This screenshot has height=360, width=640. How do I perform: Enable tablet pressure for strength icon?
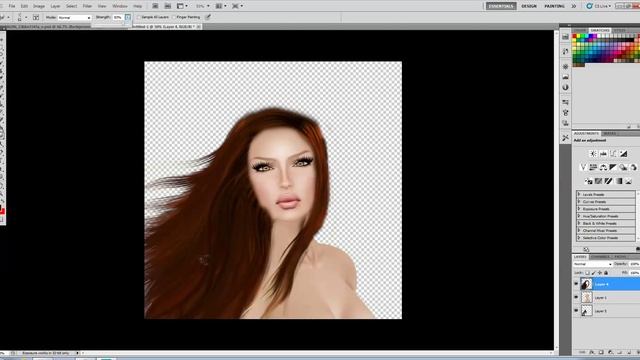[x=208, y=17]
